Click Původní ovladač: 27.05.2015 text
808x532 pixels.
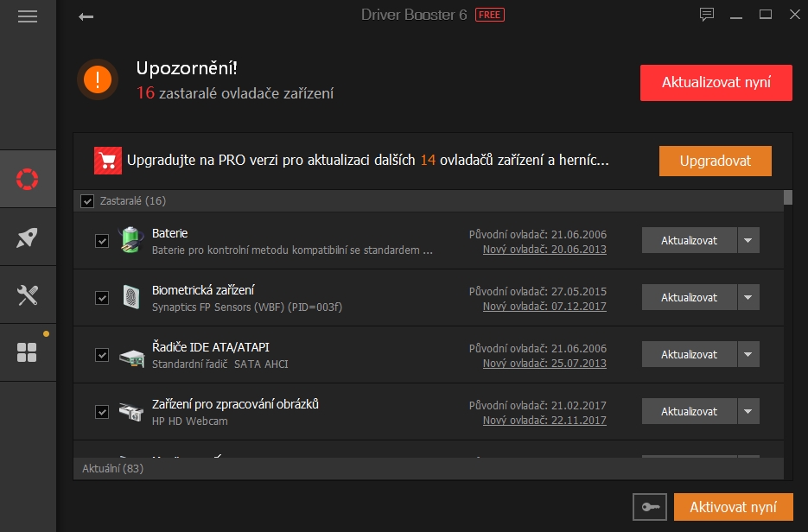[538, 292]
